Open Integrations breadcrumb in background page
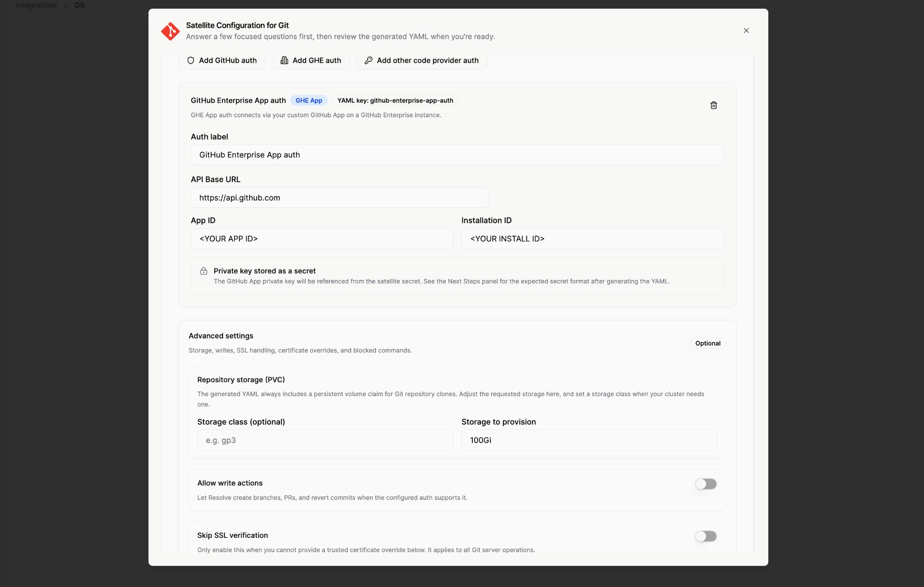The image size is (924, 587). (37, 5)
